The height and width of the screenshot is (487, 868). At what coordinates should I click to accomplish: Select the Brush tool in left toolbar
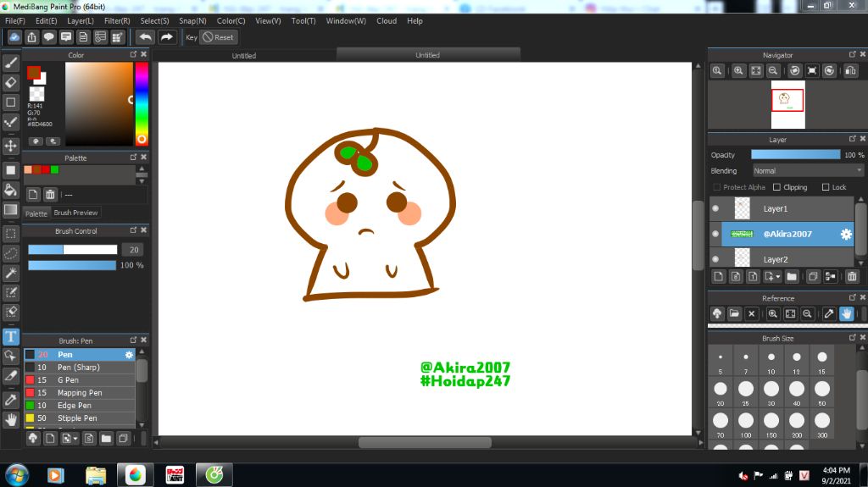10,63
